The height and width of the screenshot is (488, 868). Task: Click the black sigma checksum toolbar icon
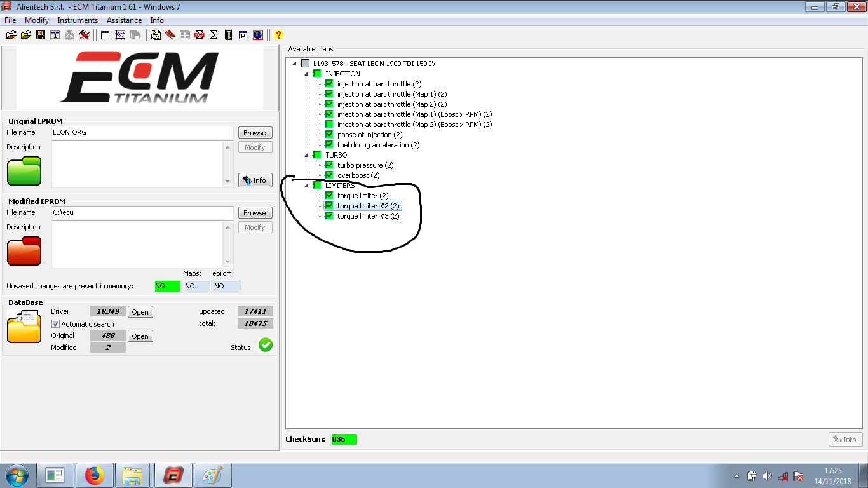tap(214, 35)
